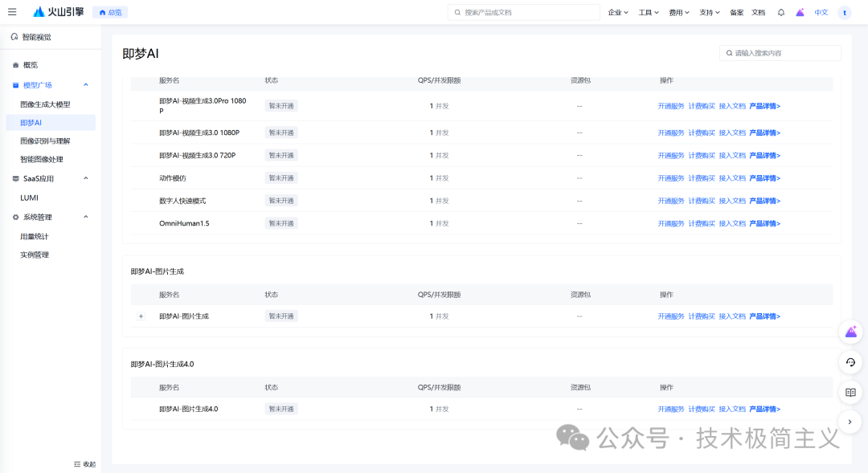
Task: Click the 模型广场 sidebar icon
Action: (x=15, y=85)
